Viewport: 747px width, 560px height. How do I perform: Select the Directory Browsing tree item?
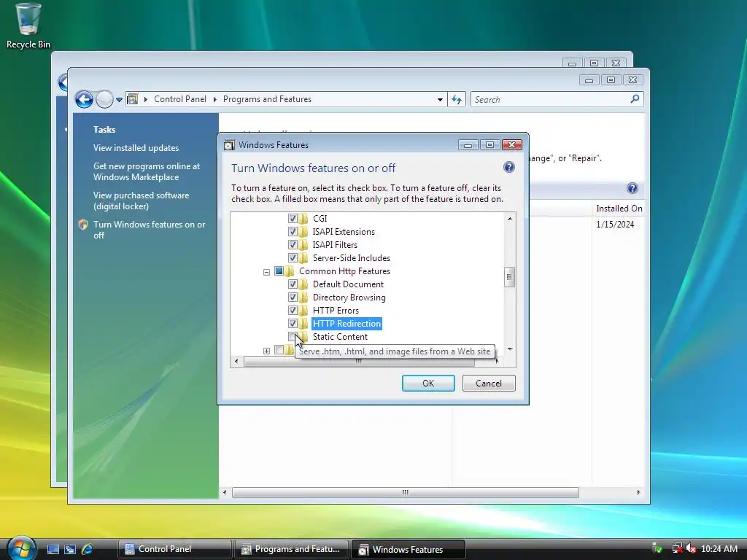[349, 297]
